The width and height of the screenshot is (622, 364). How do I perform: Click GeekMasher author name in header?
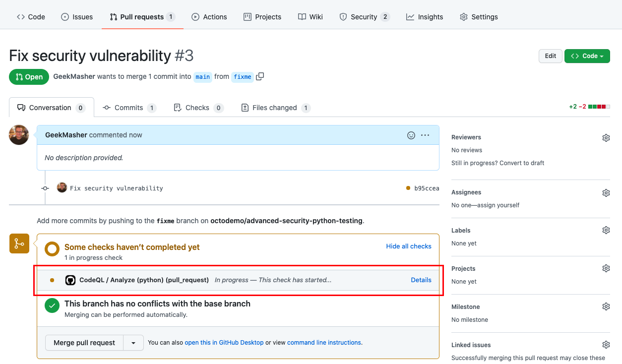click(74, 77)
